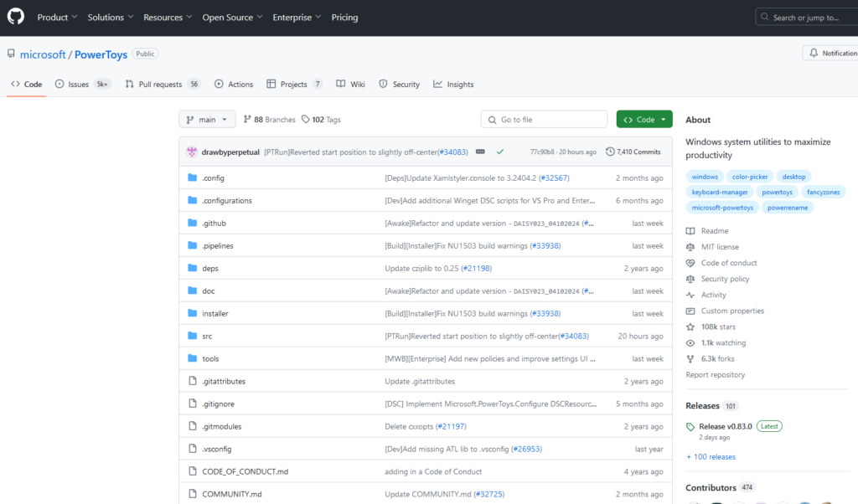858x504 pixels.
Task: Click the .gitmodules file icon
Action: [x=192, y=426]
